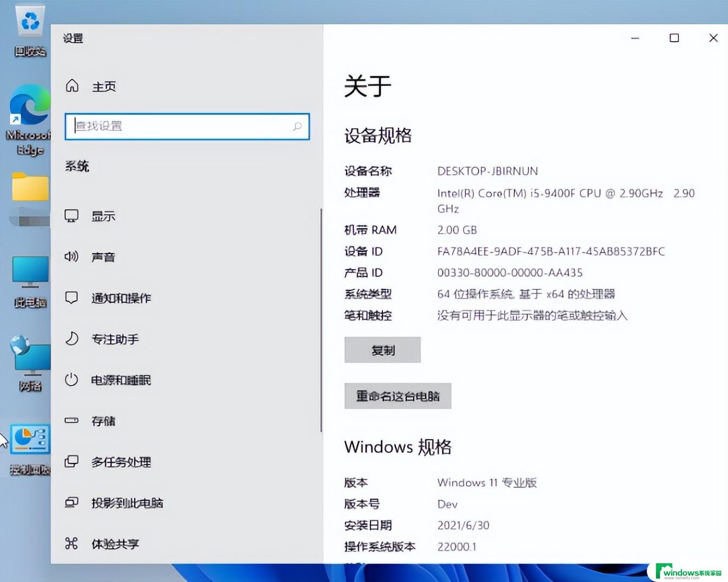Click device name DESKTOP-JBIRNUN
Image resolution: width=728 pixels, height=582 pixels.
coord(487,171)
